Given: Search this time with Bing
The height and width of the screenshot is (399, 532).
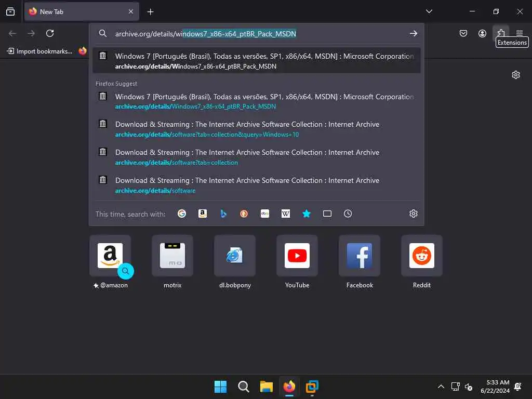Looking at the screenshot, I should coord(223,214).
